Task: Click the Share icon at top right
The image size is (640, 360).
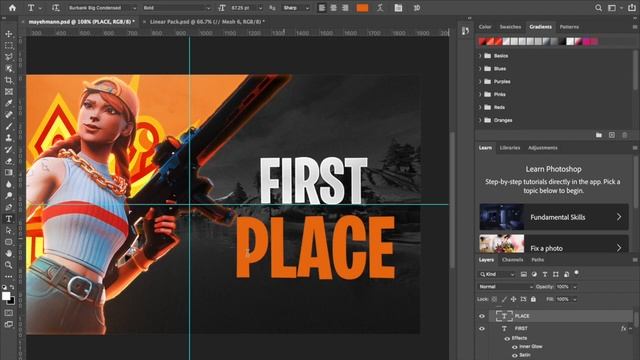Action: pyautogui.click(x=631, y=8)
